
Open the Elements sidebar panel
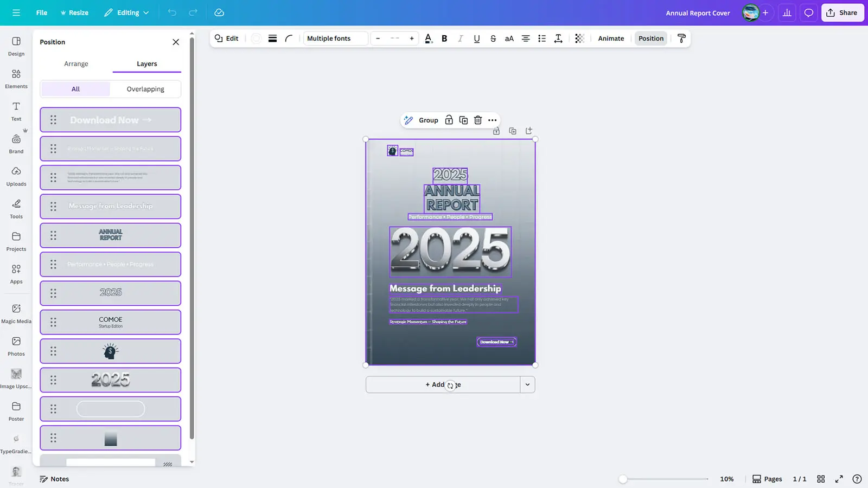point(16,78)
